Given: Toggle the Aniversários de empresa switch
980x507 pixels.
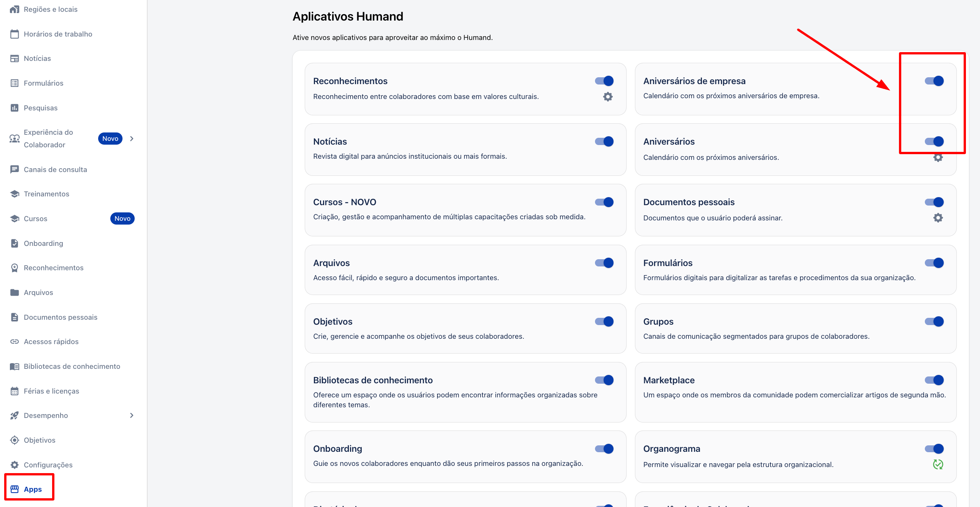Looking at the screenshot, I should click(x=934, y=81).
